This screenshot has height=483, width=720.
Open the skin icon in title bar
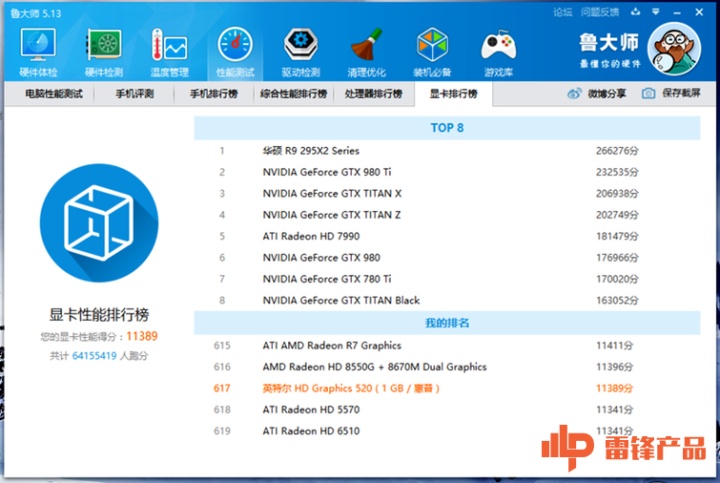point(636,12)
